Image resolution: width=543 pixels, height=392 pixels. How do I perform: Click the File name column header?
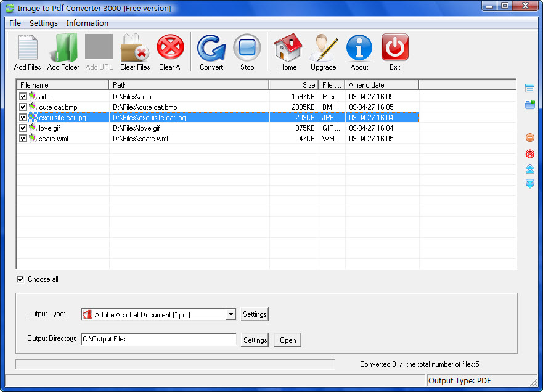point(62,84)
